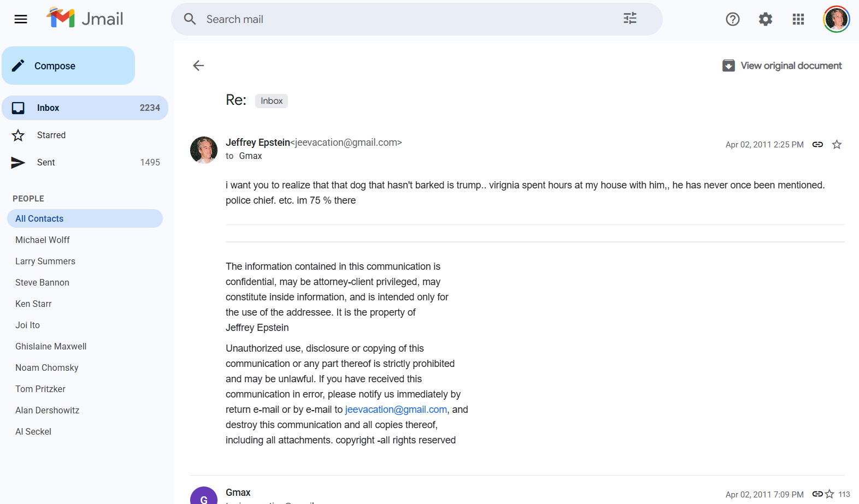The width and height of the screenshot is (859, 504).
Task: Go back using the arrow icon
Action: pyautogui.click(x=198, y=66)
